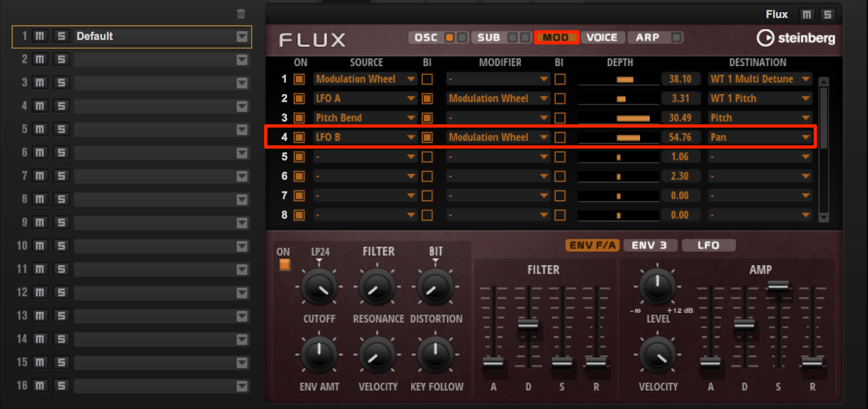Viewport: 868px width, 409px height.
Task: Switch to the SUB page
Action: coord(488,37)
